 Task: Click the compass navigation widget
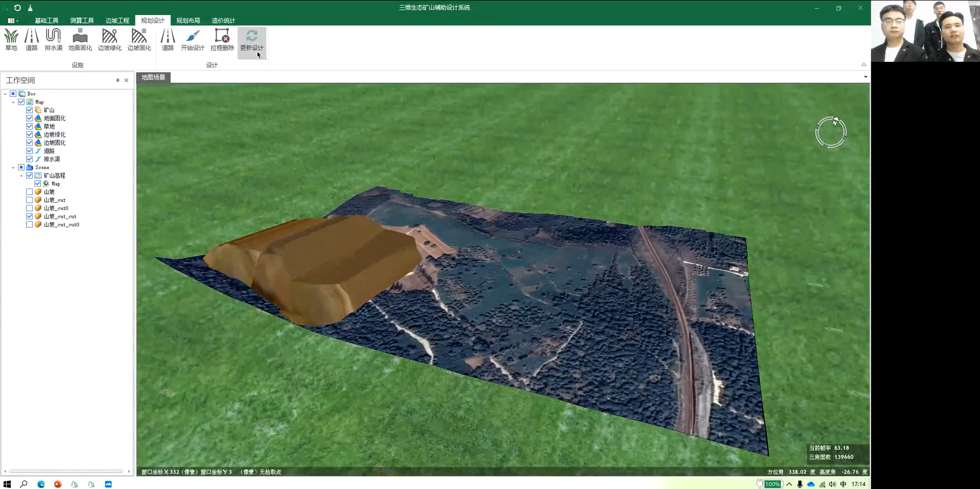point(830,132)
